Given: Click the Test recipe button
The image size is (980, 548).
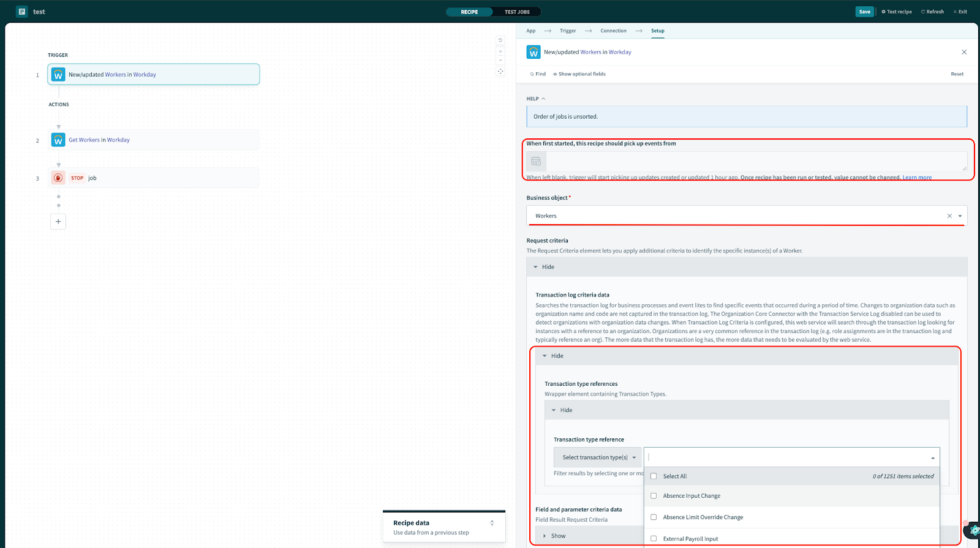Looking at the screenshot, I should 897,12.
